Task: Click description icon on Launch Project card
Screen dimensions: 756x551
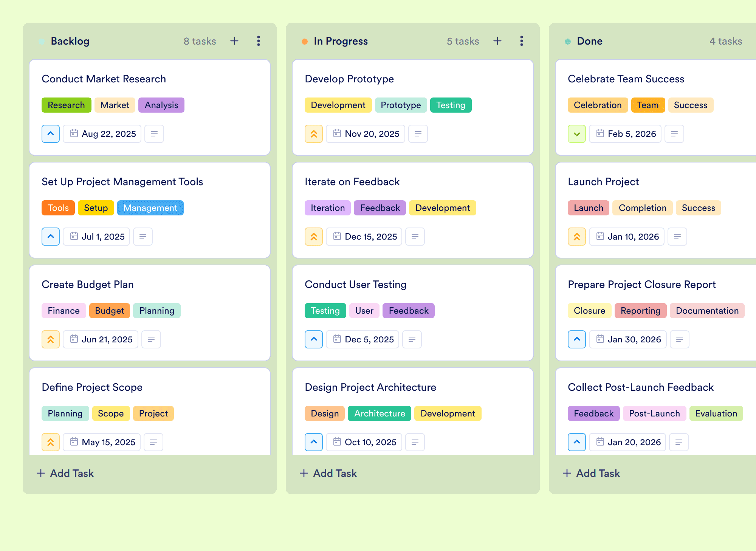Action: point(677,237)
